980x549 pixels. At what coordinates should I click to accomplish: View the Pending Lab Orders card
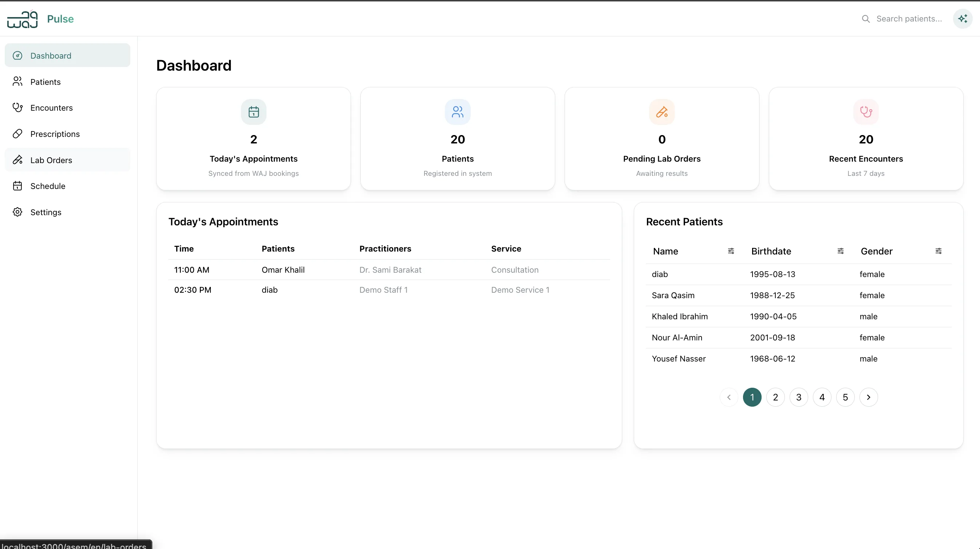661,138
